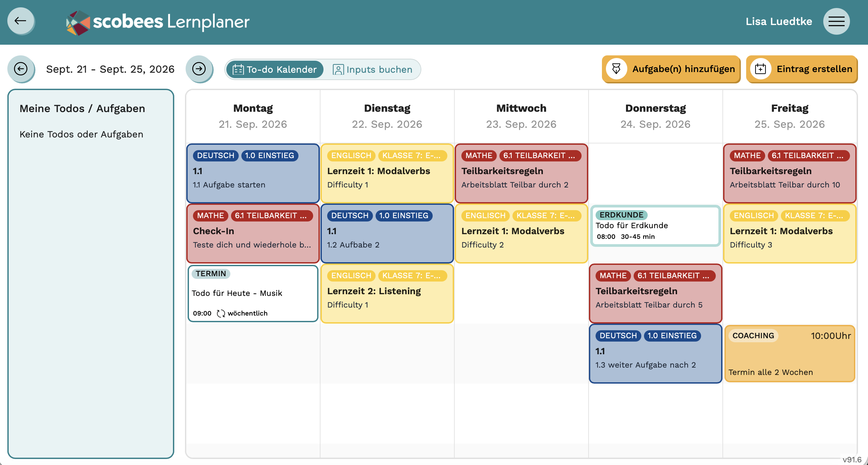Image resolution: width=868 pixels, height=465 pixels.
Task: Click the Keine Todos oder Aufgaben text
Action: [x=81, y=134]
